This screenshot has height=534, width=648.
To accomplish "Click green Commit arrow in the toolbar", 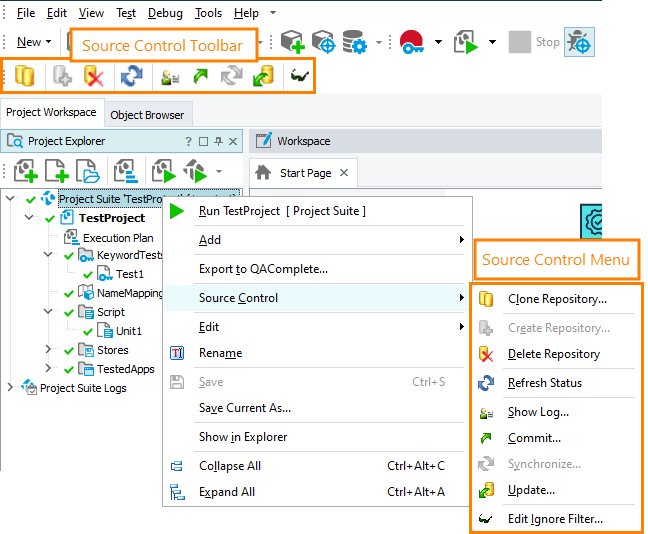I will tap(200, 77).
